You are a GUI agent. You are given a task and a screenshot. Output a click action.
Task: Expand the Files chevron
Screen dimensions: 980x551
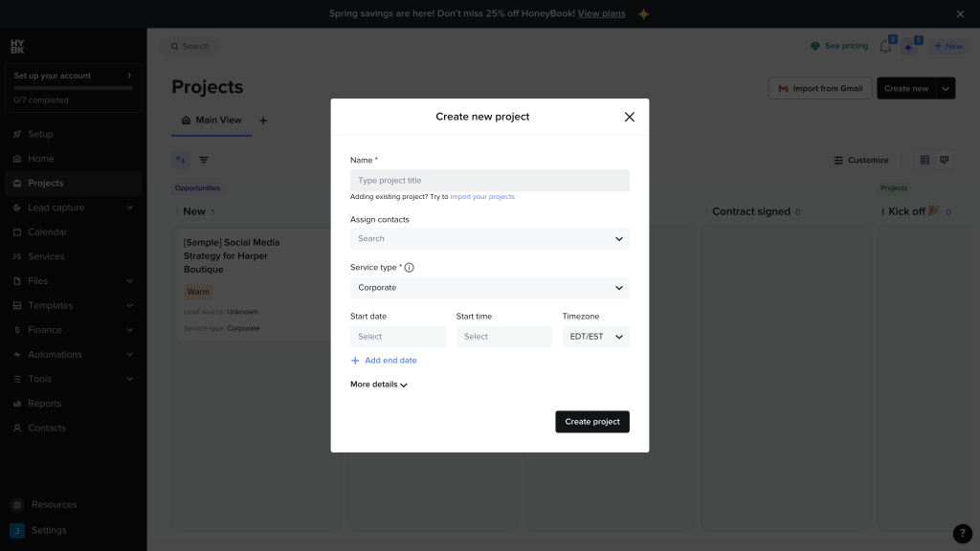coord(129,281)
